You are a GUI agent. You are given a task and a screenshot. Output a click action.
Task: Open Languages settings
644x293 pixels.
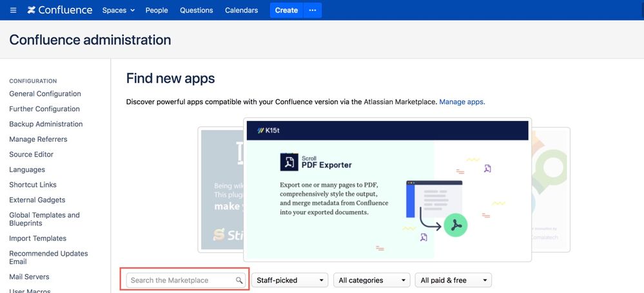27,169
